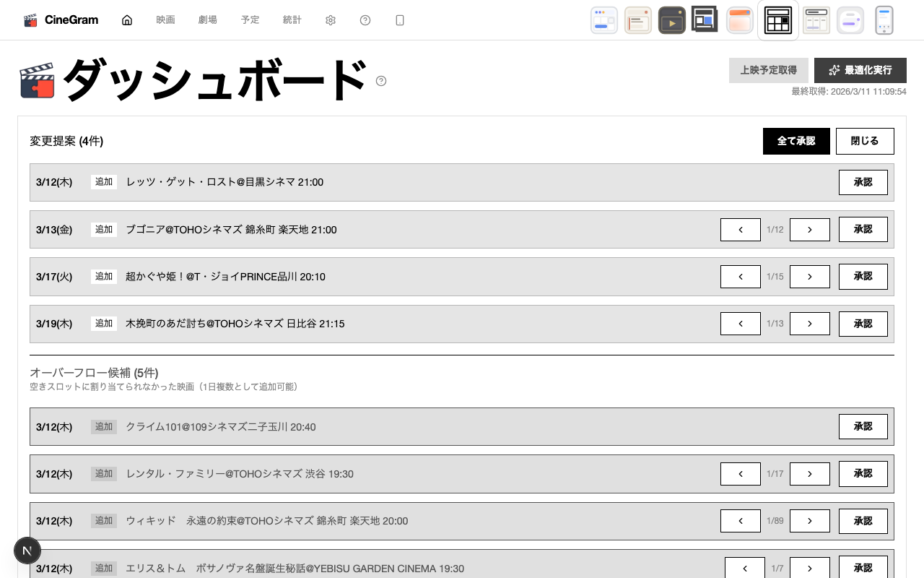Go to the home page icon
924x578 pixels.
tap(127, 20)
